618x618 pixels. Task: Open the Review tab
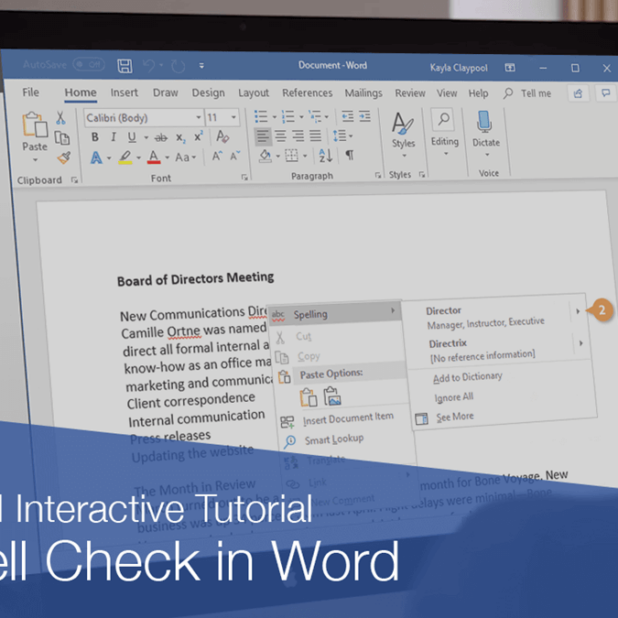410,93
